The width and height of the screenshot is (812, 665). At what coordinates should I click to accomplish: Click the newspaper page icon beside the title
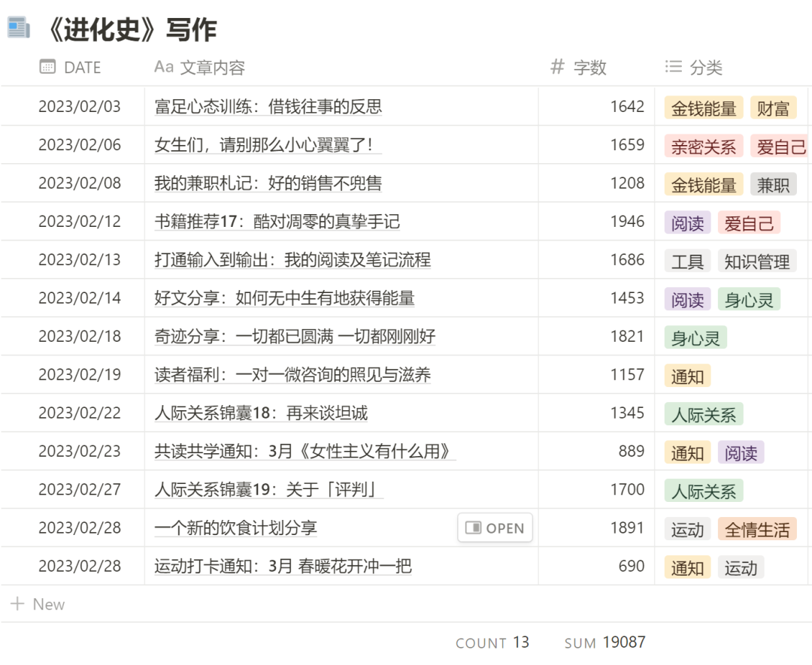click(x=19, y=28)
